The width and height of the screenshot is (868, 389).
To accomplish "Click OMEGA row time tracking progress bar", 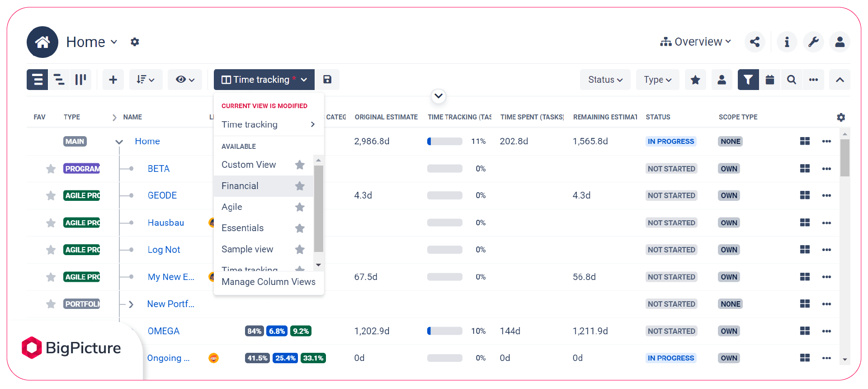I will click(x=445, y=331).
